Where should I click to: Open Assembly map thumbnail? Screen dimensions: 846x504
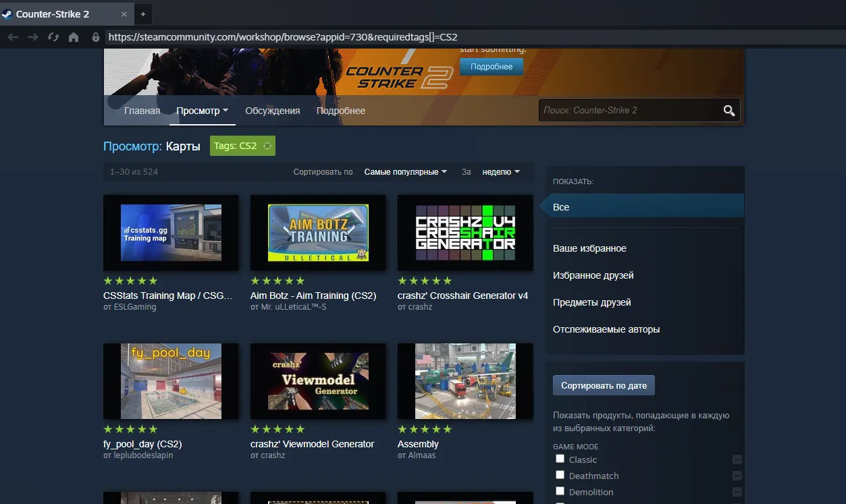[465, 381]
